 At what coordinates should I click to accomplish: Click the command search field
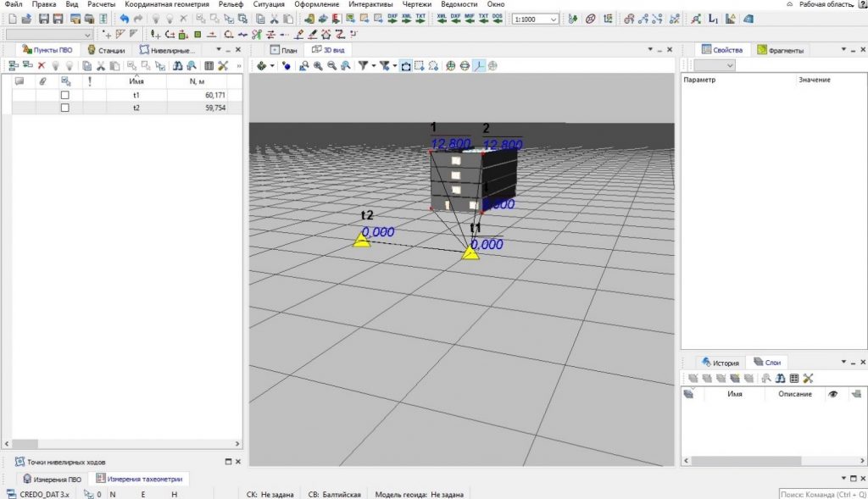[x=822, y=495]
